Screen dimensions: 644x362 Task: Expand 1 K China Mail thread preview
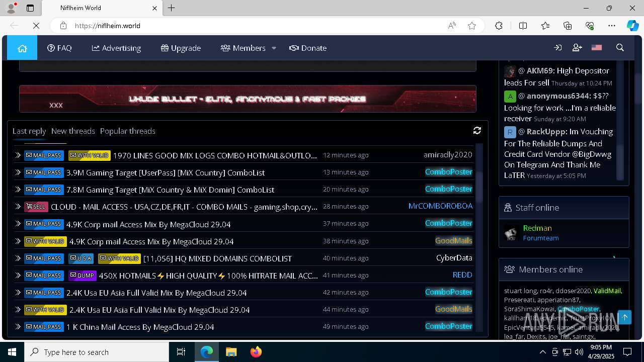[x=18, y=327]
